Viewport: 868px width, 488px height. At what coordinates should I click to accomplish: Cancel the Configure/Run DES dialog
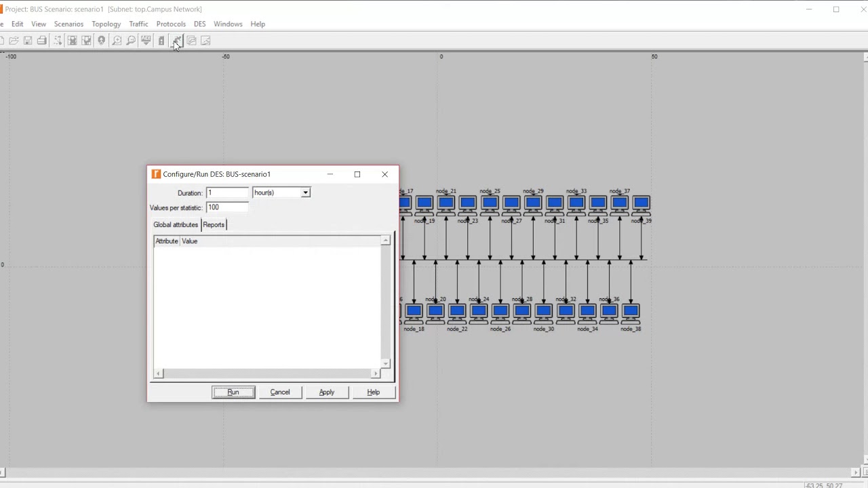(280, 392)
